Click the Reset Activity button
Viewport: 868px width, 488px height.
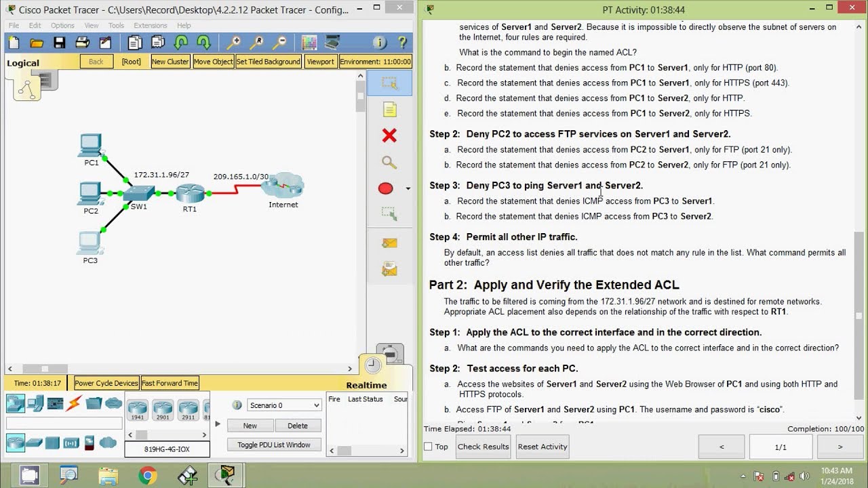point(542,447)
